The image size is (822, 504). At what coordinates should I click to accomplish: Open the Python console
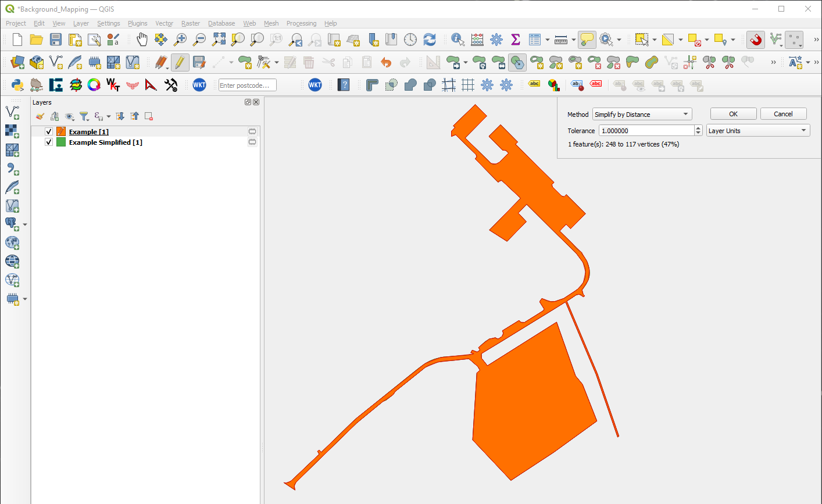point(16,85)
